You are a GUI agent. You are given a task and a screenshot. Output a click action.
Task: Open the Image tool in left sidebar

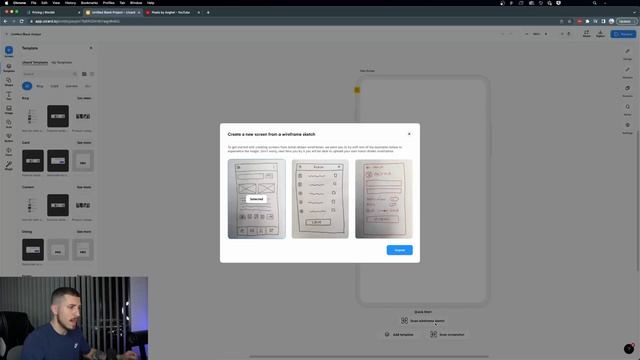pos(9,109)
